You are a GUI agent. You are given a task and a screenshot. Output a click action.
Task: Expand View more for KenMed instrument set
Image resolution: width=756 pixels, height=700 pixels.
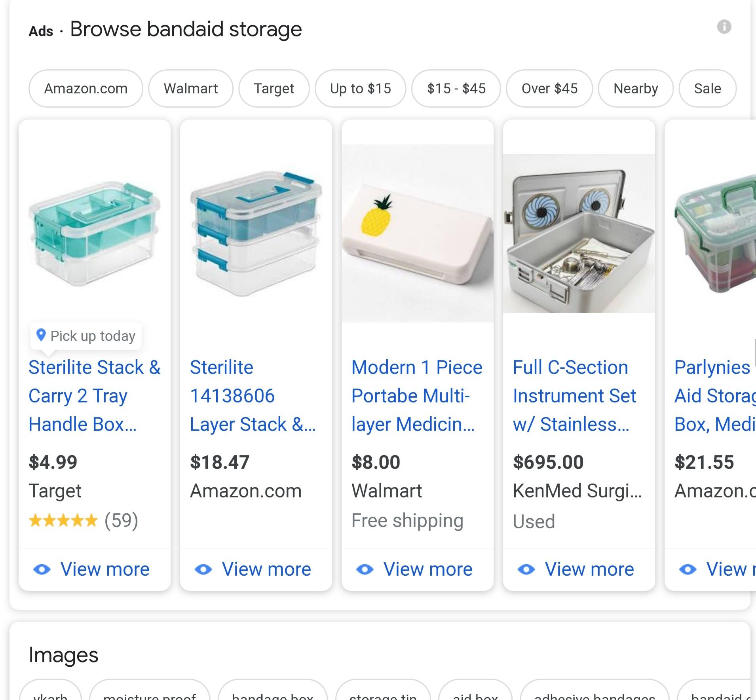(589, 569)
